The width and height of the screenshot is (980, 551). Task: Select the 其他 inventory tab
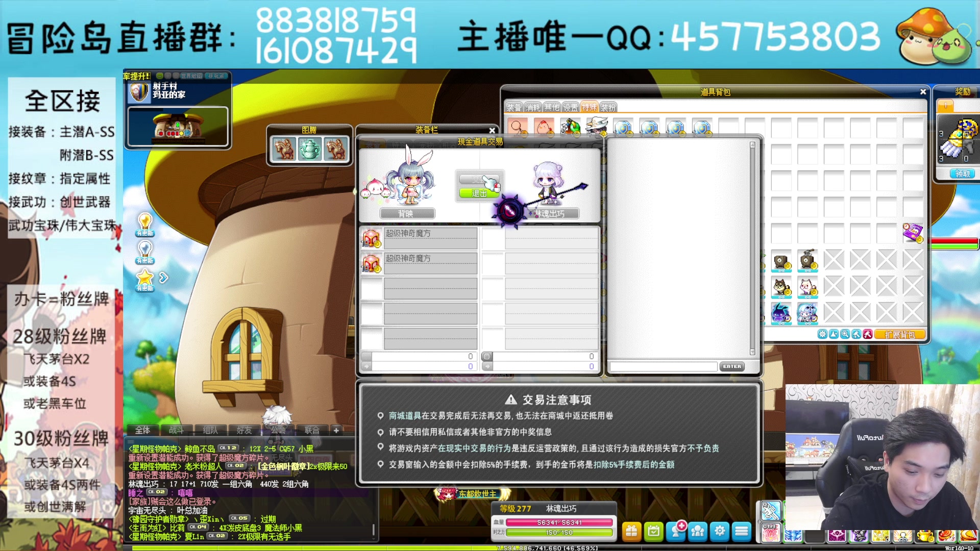(x=552, y=107)
